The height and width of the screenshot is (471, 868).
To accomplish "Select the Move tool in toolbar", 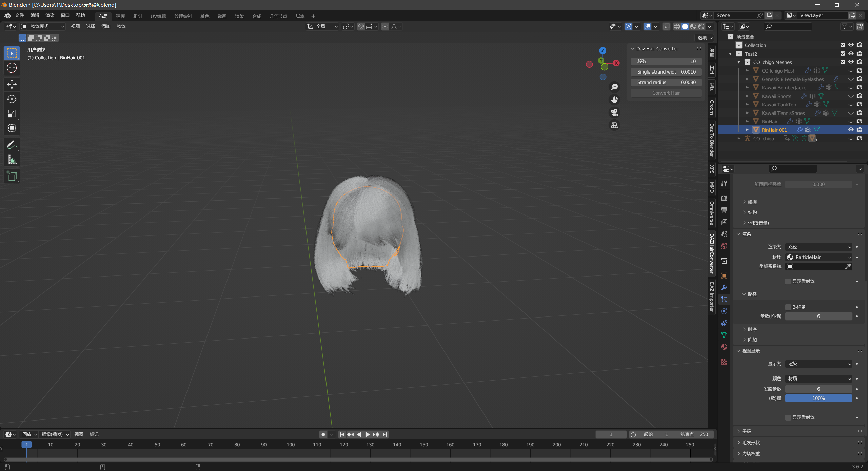I will (x=12, y=84).
